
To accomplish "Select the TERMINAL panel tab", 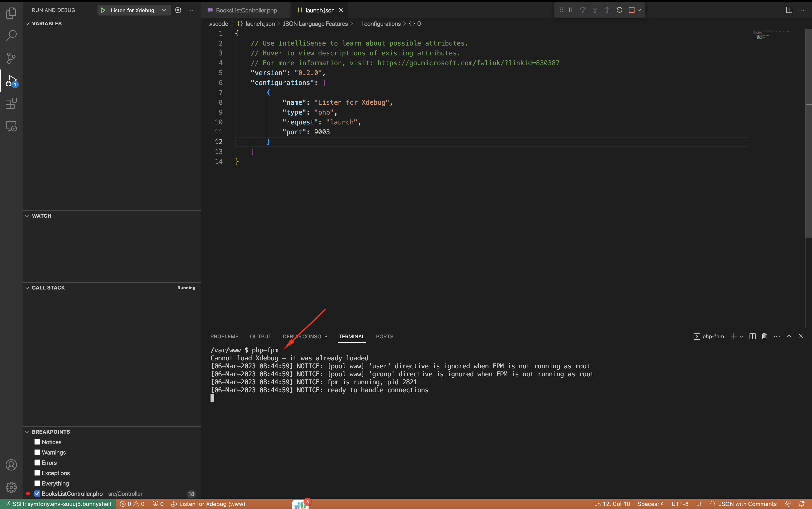I will click(352, 337).
